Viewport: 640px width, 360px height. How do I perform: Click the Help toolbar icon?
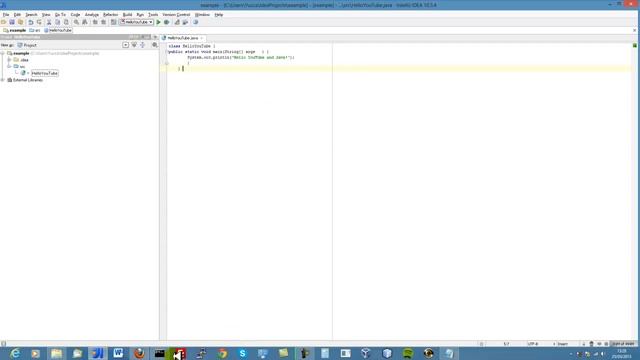[x=196, y=22]
